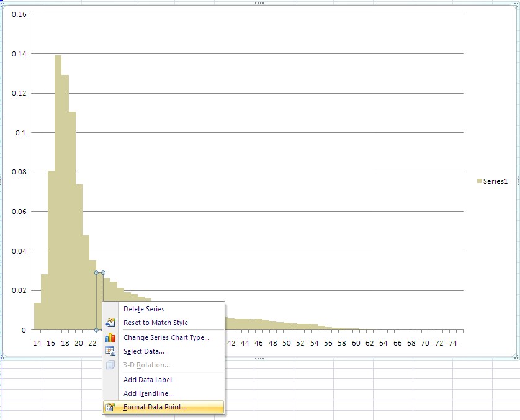Click the chart's left edge resize handle

point(2,180)
